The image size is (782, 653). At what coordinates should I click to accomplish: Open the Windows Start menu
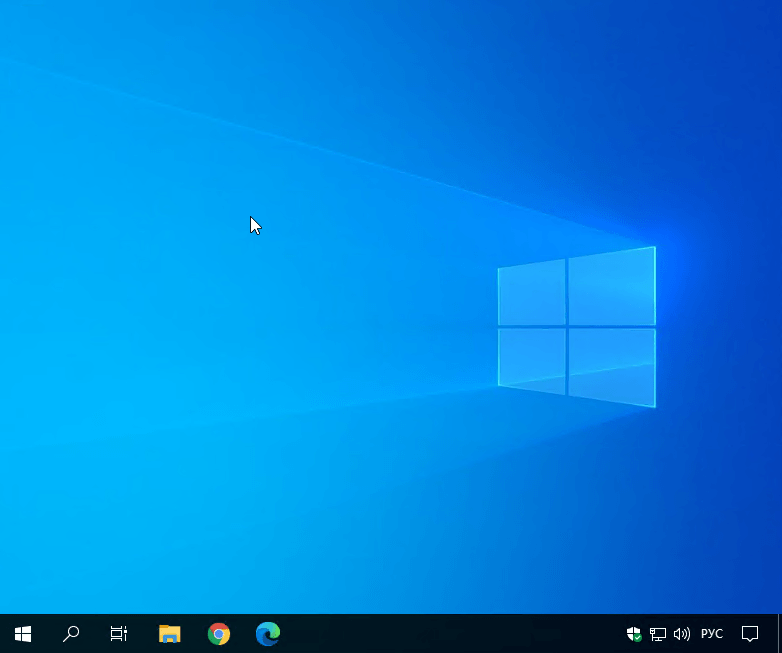pos(23,634)
